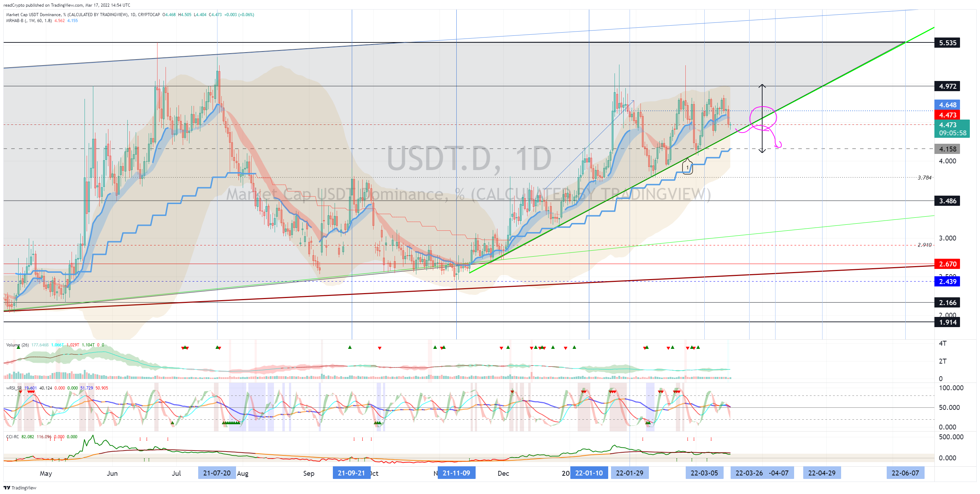Click the 09:05:58 bar countdown label
This screenshot has width=980, height=494.
[x=952, y=133]
